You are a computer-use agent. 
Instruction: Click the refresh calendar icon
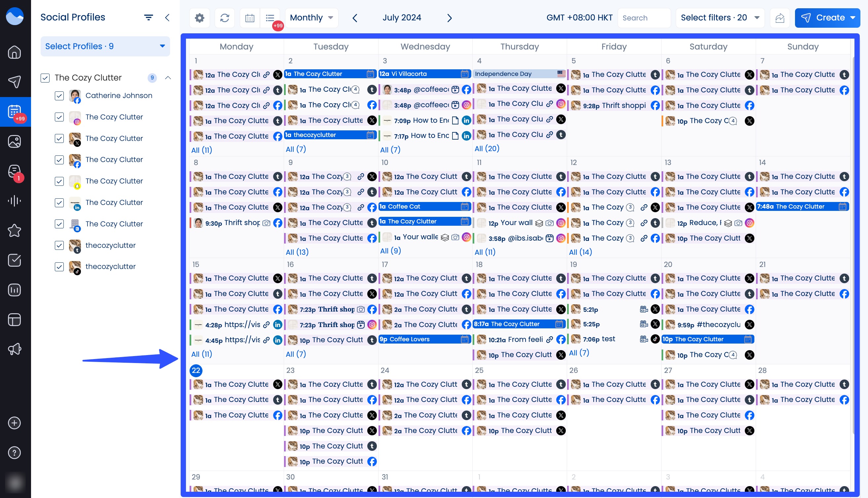click(x=225, y=18)
